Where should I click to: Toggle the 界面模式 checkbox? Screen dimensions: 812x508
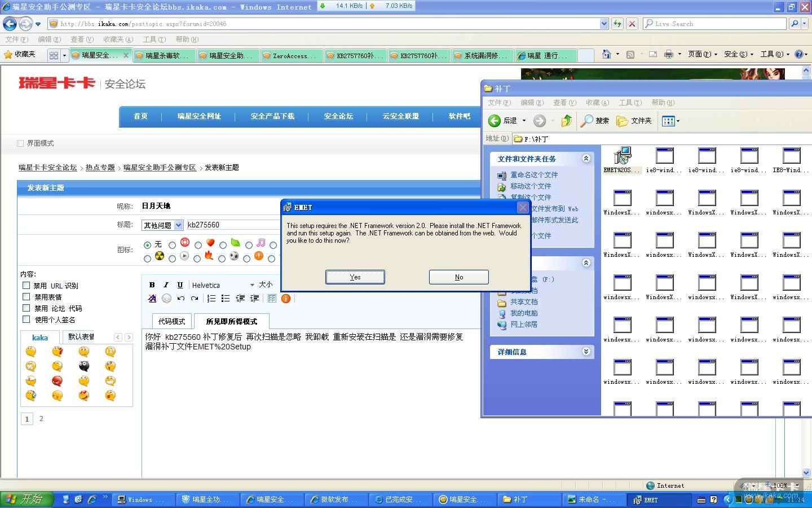point(20,143)
